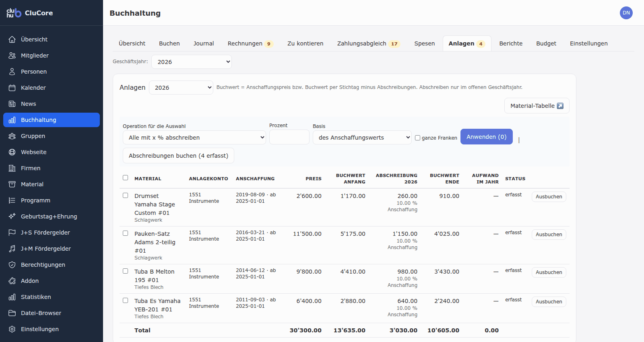Click Ausbuchen for the Drumset row

pyautogui.click(x=549, y=197)
